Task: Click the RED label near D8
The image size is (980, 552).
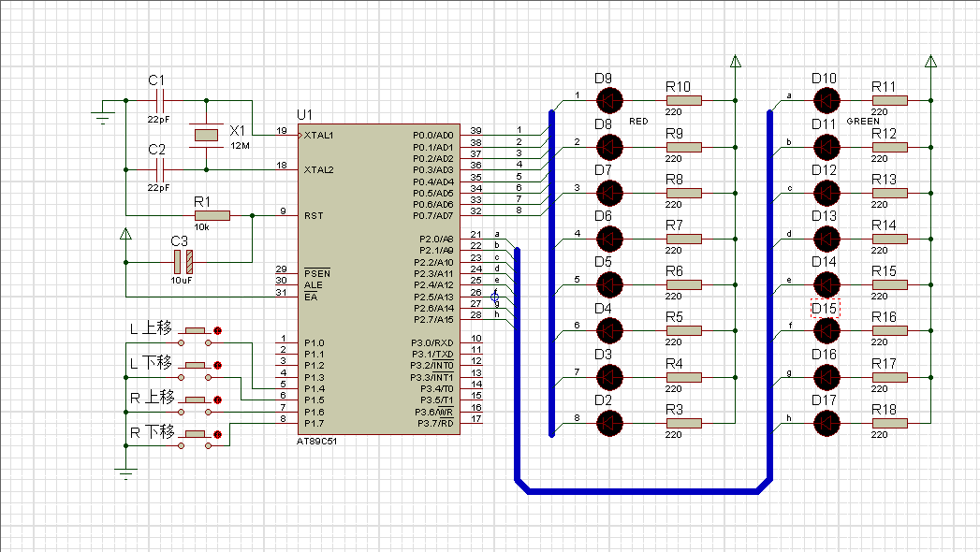Action: pos(638,121)
